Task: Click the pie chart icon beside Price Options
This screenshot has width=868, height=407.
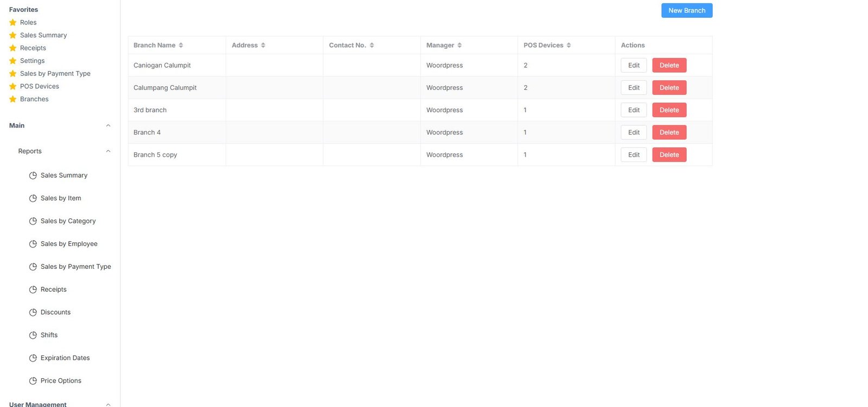Action: tap(33, 380)
